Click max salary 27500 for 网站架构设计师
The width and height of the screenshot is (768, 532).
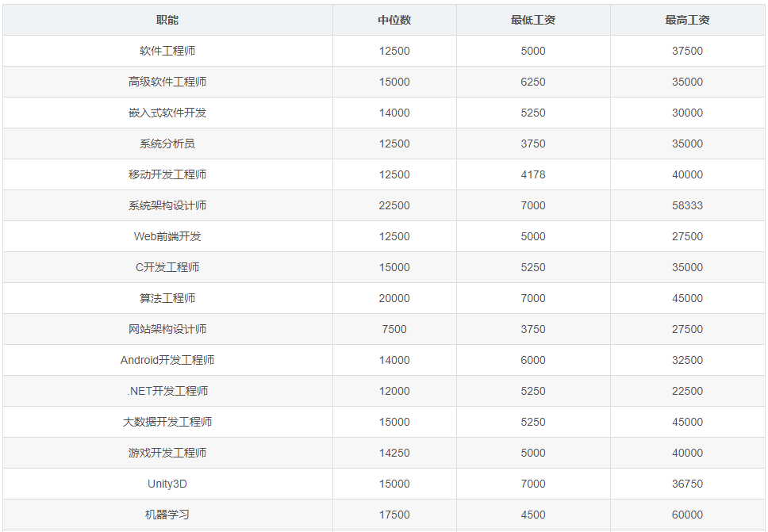click(687, 329)
